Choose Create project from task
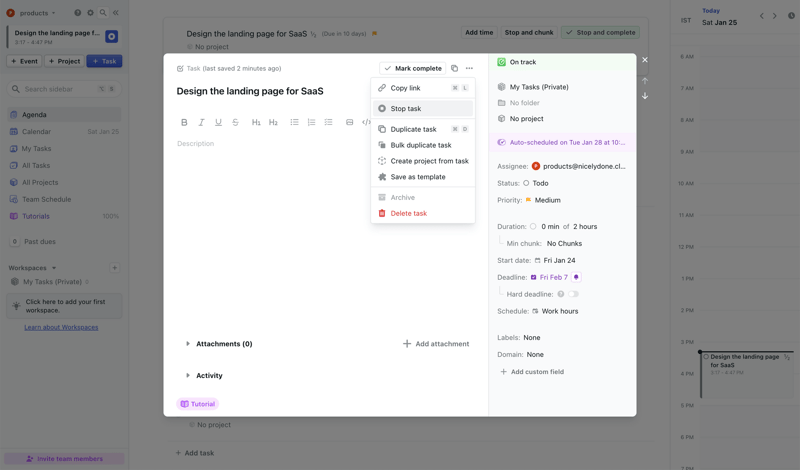 pos(423,161)
